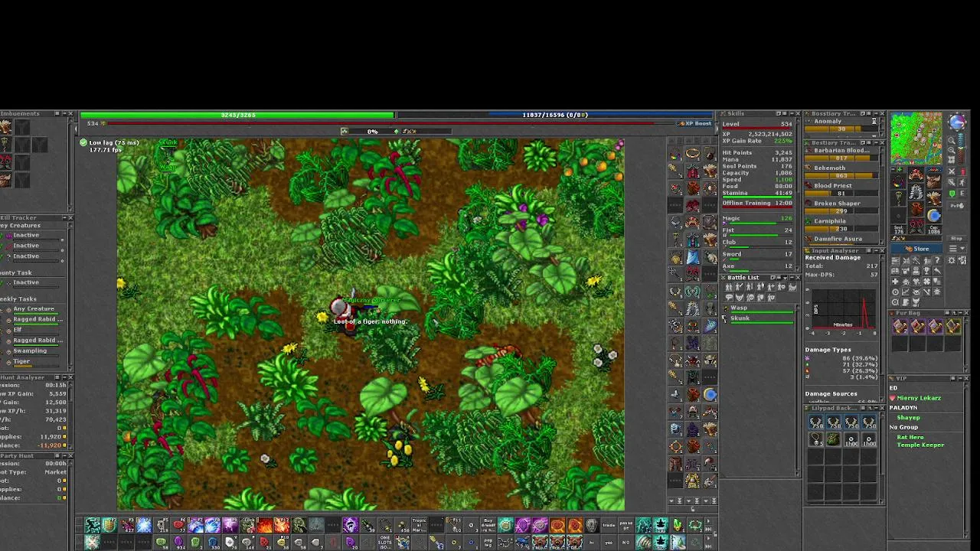Click the Anomaly progress bar in Bosstiary
The width and height of the screenshot is (980, 551).
pyautogui.click(x=841, y=129)
